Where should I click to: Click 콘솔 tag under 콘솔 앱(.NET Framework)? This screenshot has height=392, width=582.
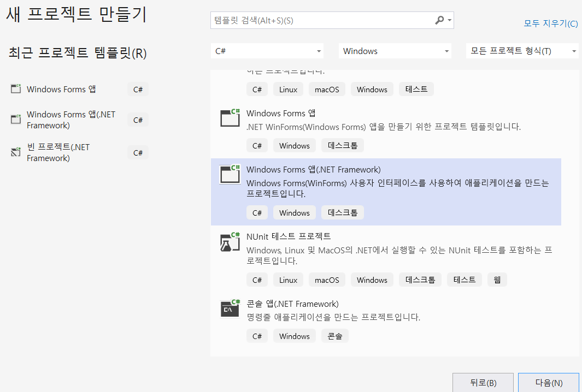point(335,336)
